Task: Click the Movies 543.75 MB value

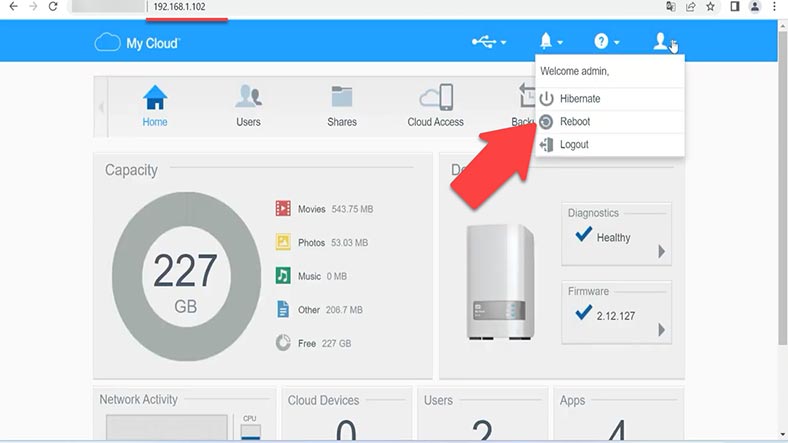Action: [352, 209]
